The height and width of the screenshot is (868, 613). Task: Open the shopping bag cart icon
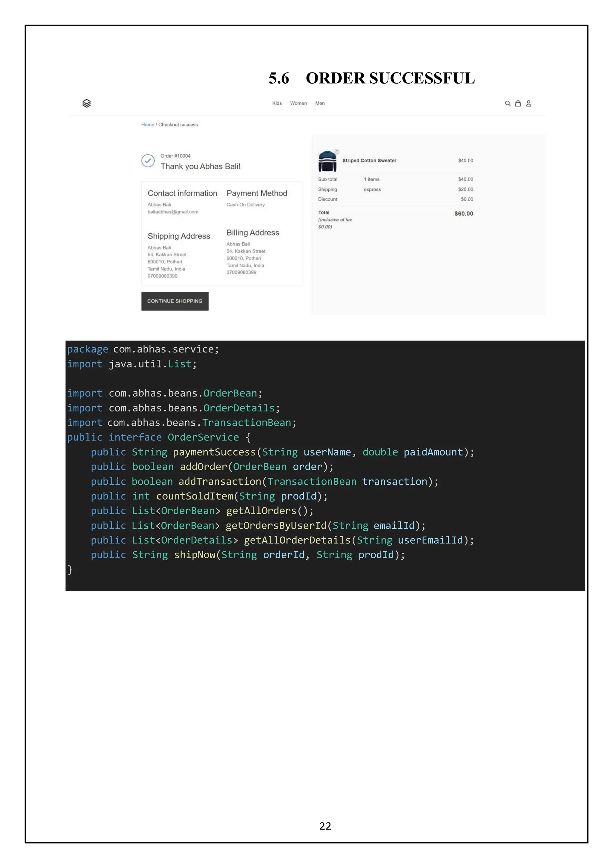(518, 103)
